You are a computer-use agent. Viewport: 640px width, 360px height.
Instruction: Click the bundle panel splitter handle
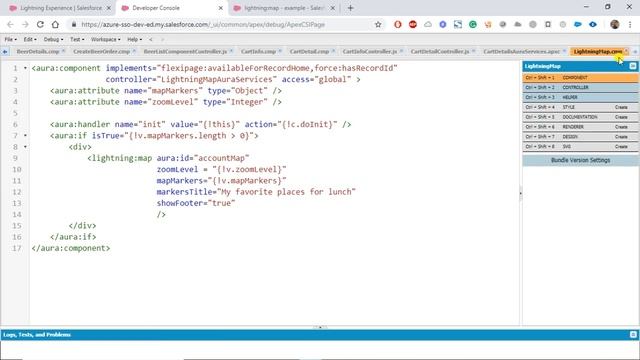point(520,193)
